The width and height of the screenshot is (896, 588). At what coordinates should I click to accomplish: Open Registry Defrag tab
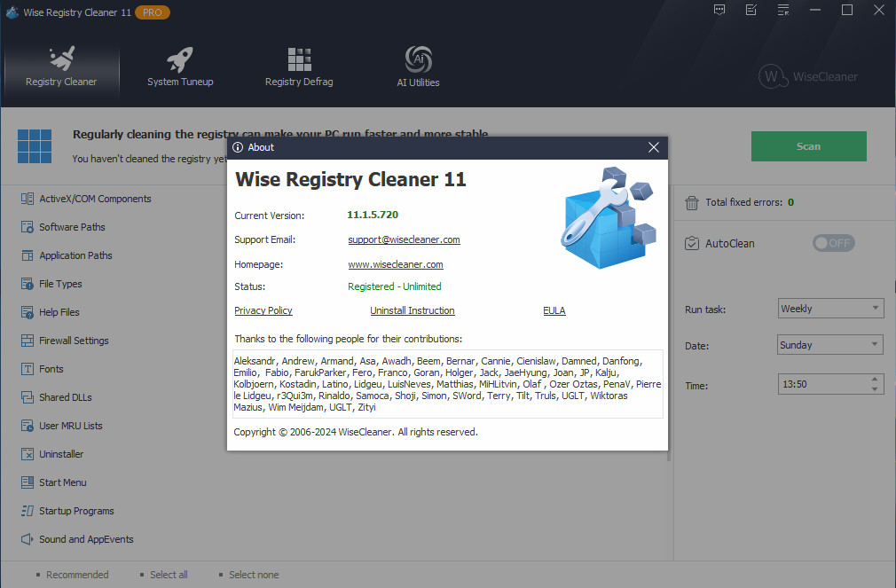tap(299, 67)
